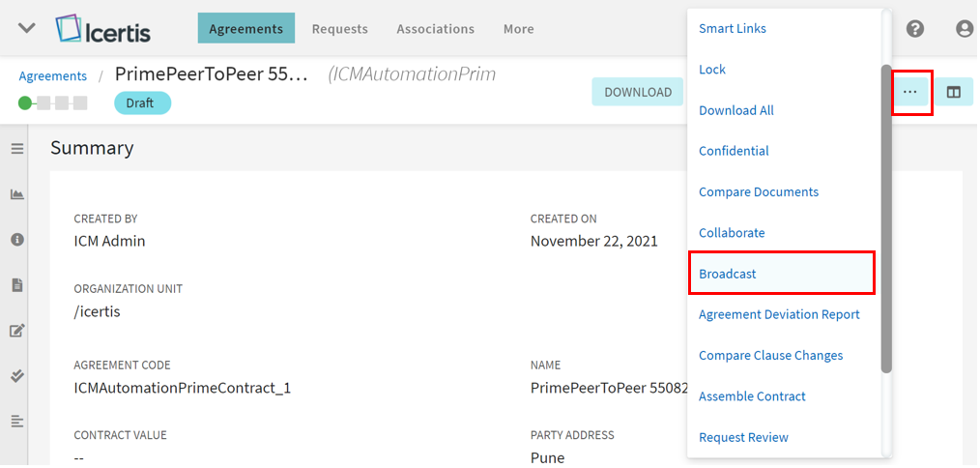Go to the Agreements breadcrumb link
Viewport: 980px width, 468px height.
(x=53, y=76)
